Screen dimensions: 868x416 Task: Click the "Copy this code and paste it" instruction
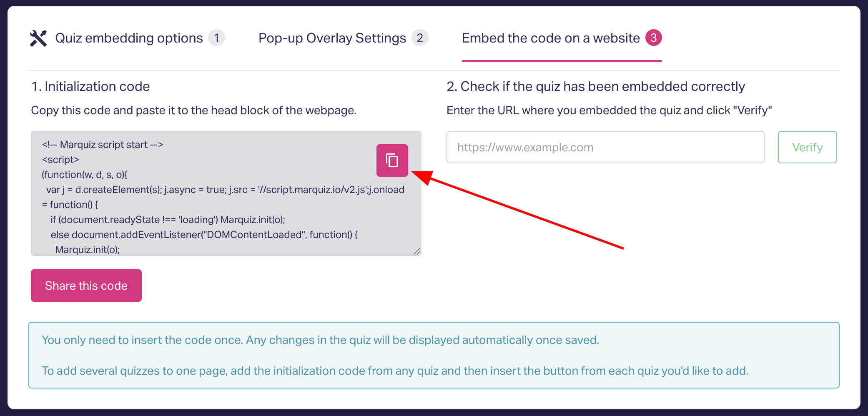coord(193,110)
